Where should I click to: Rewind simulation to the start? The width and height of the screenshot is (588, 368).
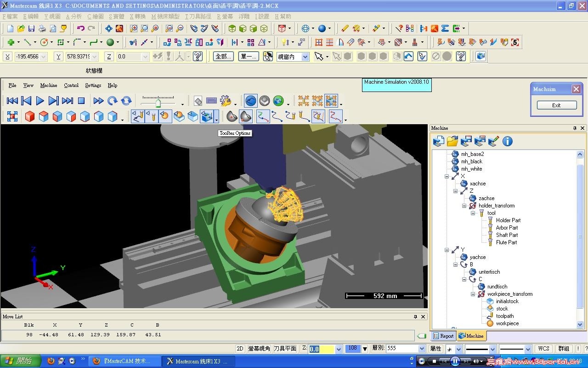(12, 101)
